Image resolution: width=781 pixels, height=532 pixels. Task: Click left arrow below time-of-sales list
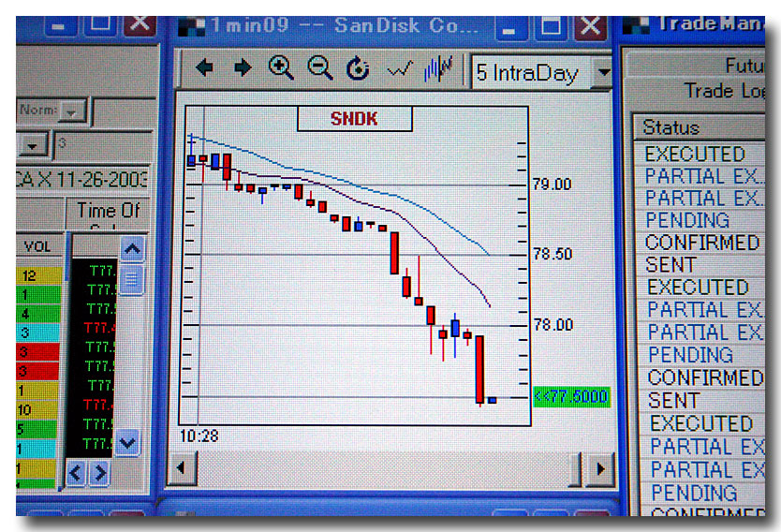point(76,473)
